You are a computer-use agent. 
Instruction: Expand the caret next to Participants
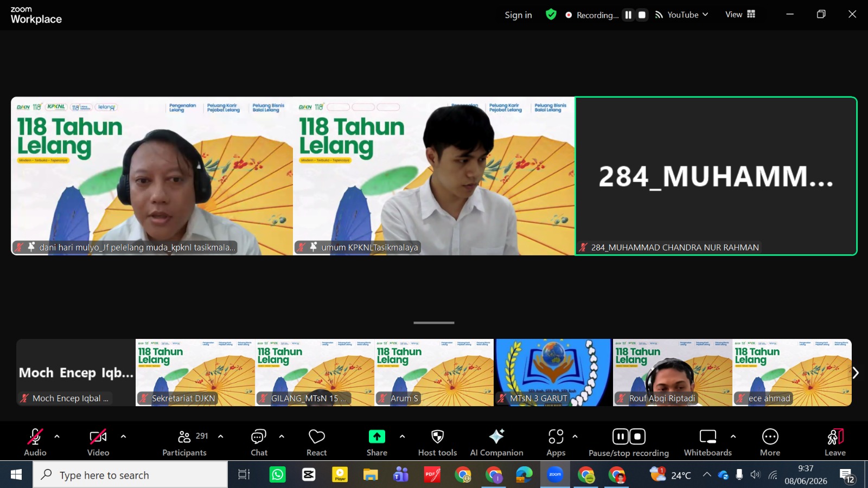221,436
